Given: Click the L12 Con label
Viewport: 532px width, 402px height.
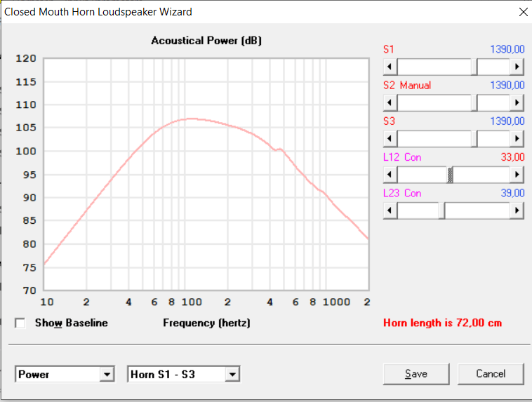Looking at the screenshot, I should tap(402, 157).
